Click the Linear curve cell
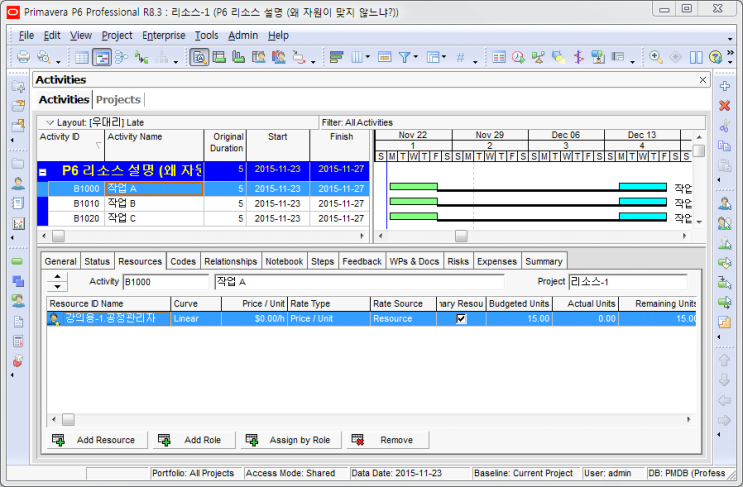The image size is (743, 487). [x=196, y=319]
